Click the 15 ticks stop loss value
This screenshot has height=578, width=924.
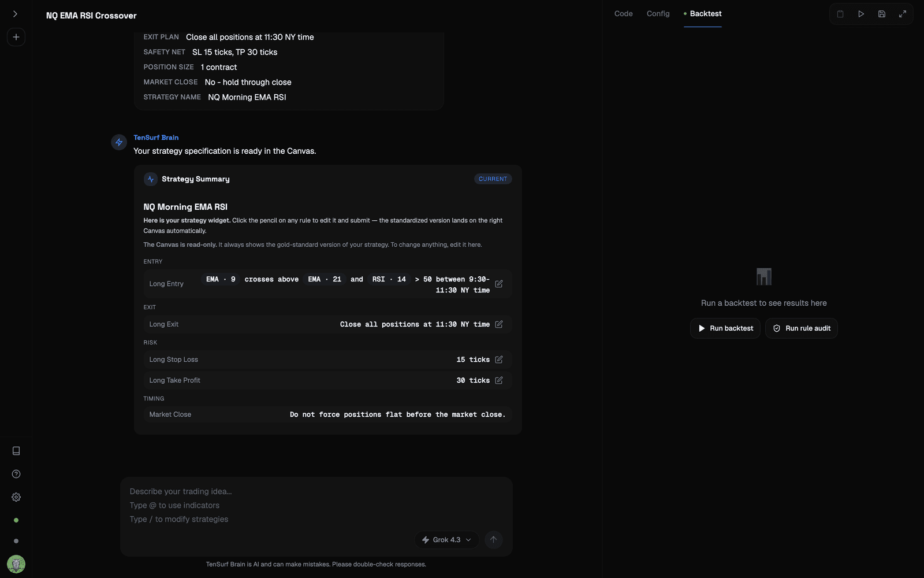coord(473,360)
